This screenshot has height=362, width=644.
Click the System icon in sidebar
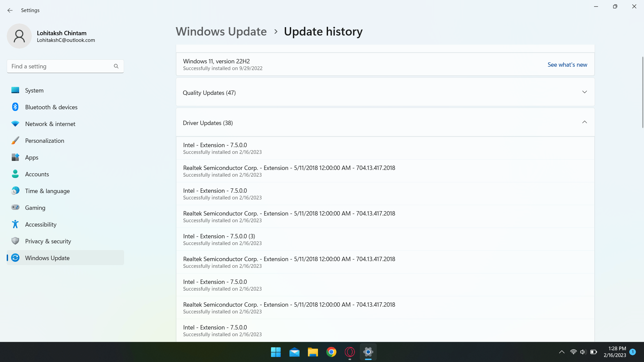[x=15, y=90]
